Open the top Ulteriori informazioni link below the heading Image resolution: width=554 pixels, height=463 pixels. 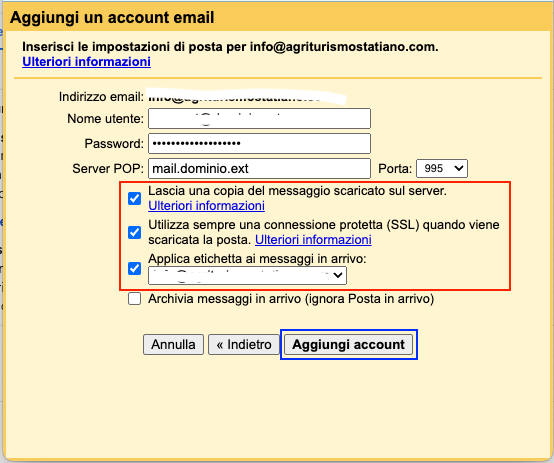[x=86, y=61]
